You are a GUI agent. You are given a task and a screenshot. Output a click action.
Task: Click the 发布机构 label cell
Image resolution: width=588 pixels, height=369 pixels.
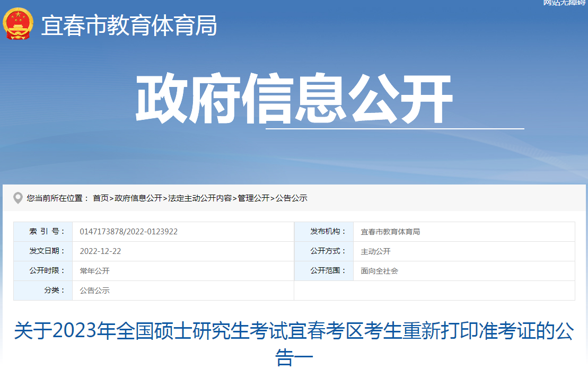pyautogui.click(x=324, y=232)
